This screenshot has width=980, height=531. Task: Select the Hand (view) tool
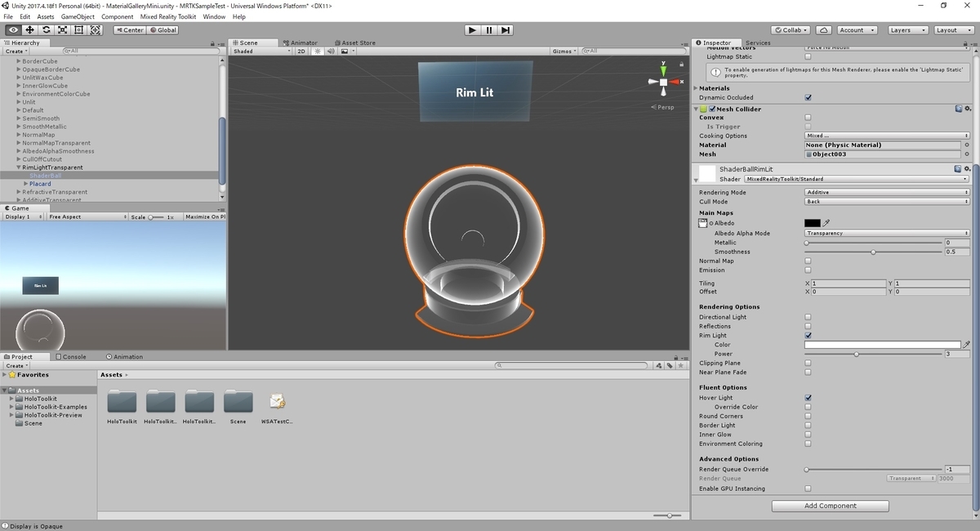point(13,30)
